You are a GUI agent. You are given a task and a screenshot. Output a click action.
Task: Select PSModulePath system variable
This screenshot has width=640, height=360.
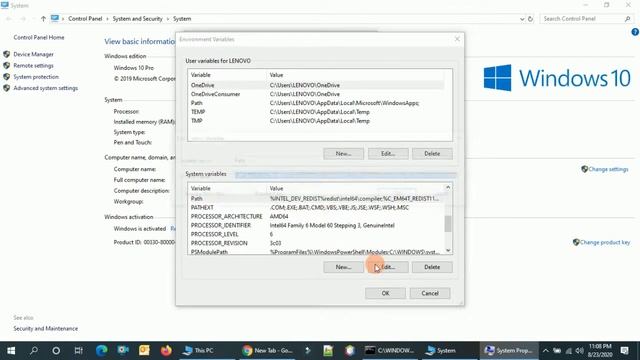(x=316, y=252)
